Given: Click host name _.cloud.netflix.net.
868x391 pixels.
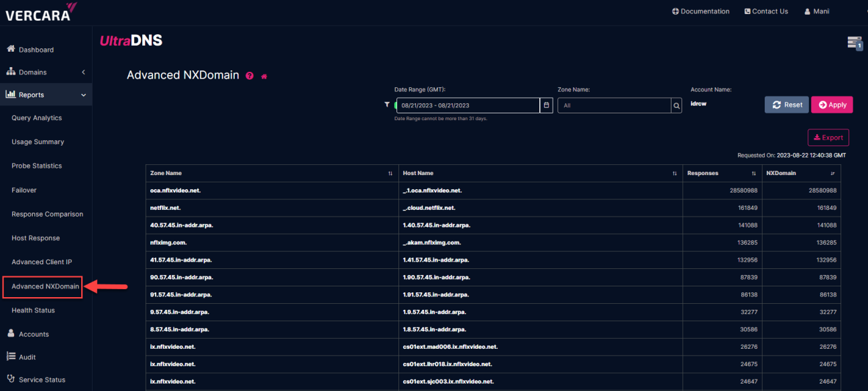Looking at the screenshot, I should coord(429,208).
